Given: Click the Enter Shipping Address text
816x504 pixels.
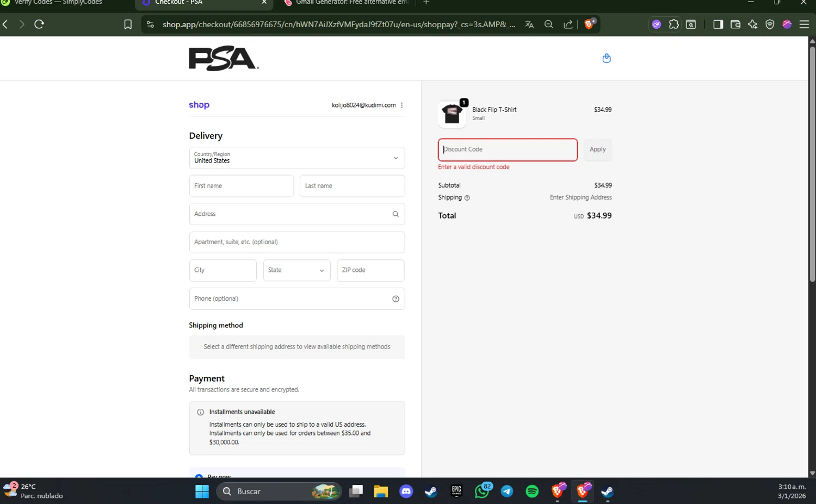Looking at the screenshot, I should click(580, 197).
